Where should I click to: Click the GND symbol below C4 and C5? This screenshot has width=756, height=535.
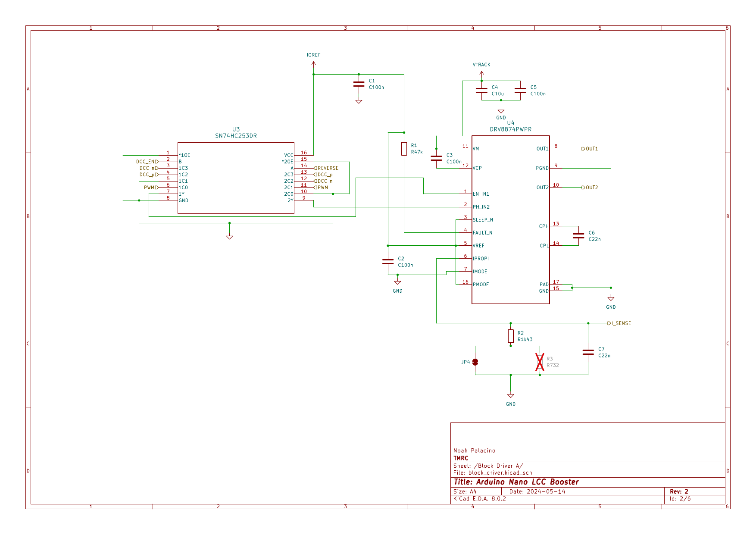501,111
